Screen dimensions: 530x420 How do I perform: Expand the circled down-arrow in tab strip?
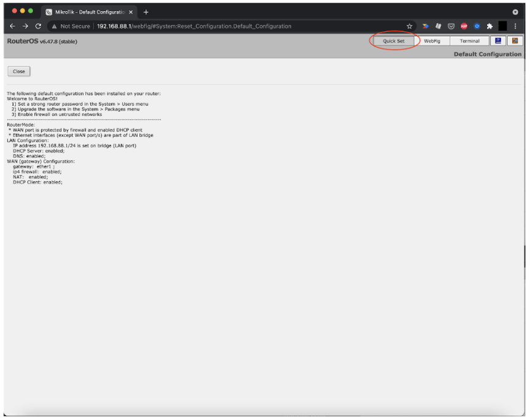[515, 12]
